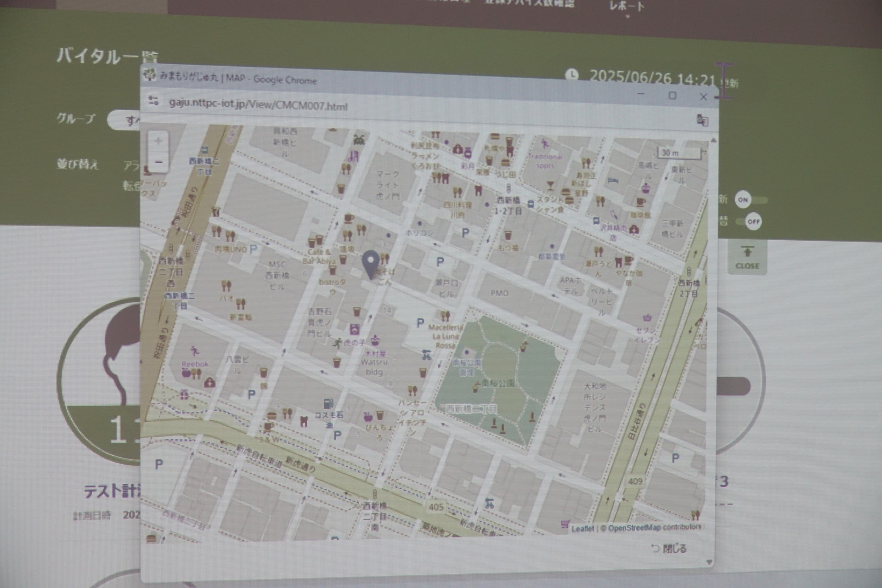Open the レポート dropdown menu
The width and height of the screenshot is (882, 588).
click(x=627, y=7)
